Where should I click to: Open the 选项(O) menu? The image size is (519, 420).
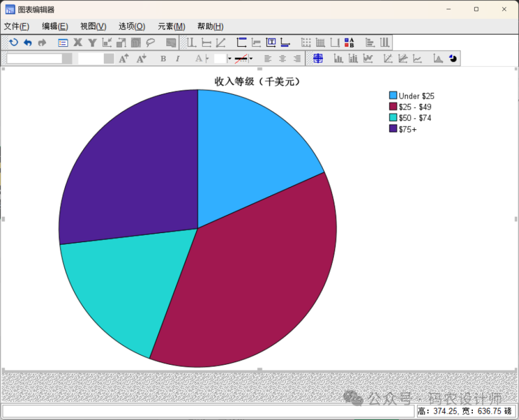tap(132, 26)
